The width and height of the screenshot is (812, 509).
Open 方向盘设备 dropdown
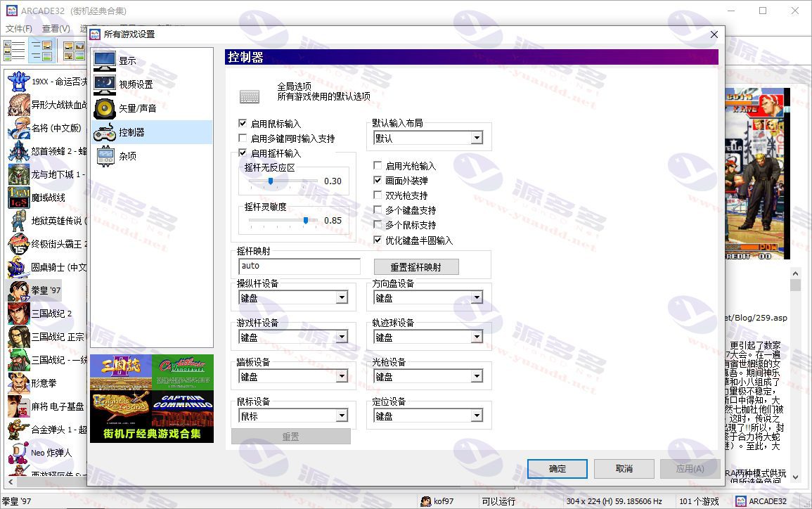428,297
